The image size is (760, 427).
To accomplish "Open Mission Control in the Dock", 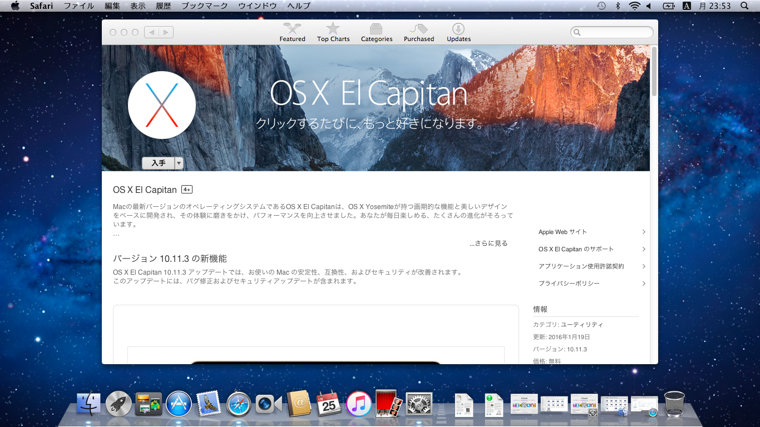I will coord(148,404).
